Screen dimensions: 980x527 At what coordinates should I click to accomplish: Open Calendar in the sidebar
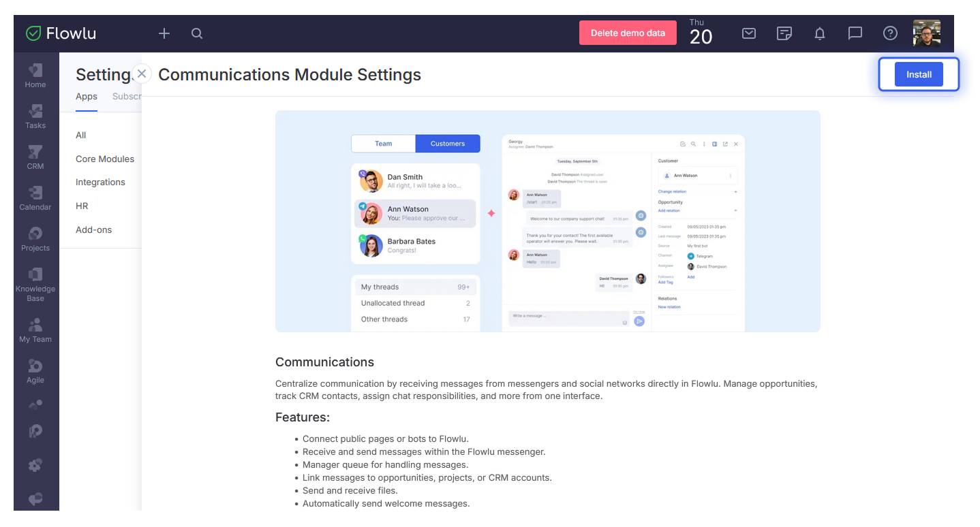click(x=35, y=198)
